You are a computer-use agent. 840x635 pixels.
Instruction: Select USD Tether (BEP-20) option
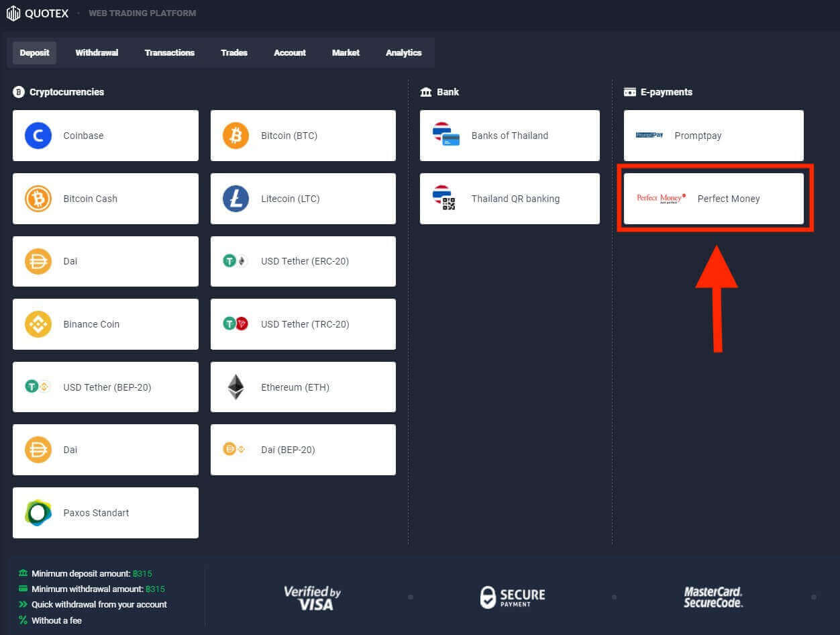click(x=105, y=387)
